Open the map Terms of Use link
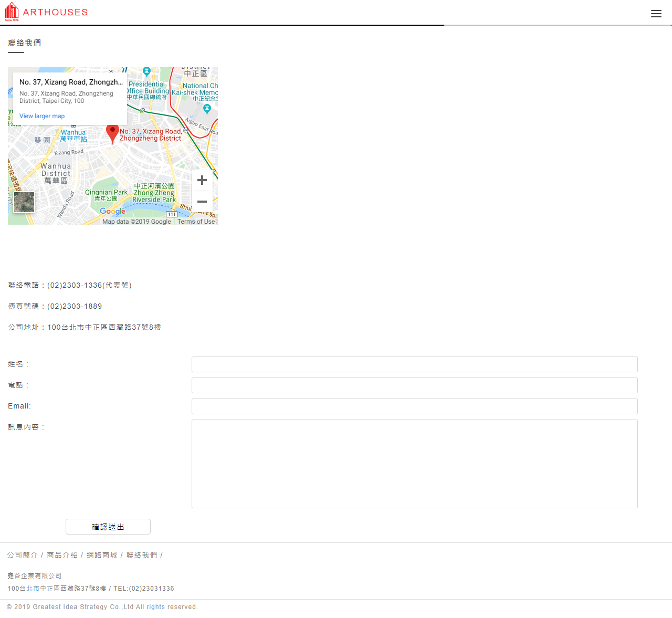 196,222
